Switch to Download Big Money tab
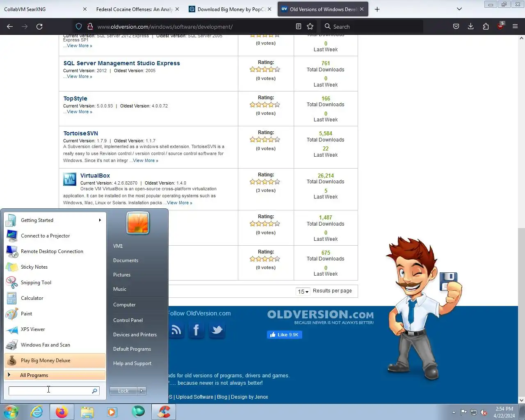Image resolution: width=525 pixels, height=420 pixels. [x=230, y=9]
